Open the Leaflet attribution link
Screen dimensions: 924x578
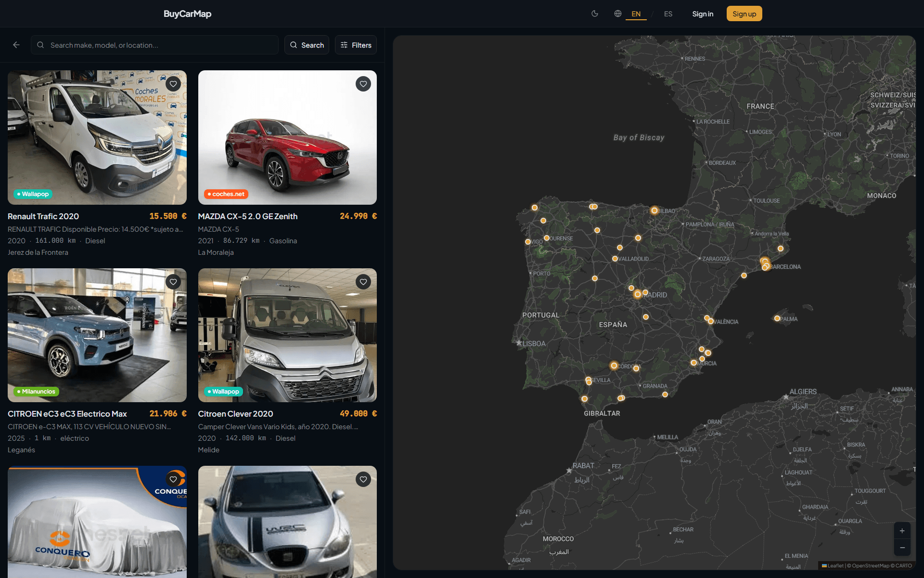pos(833,565)
